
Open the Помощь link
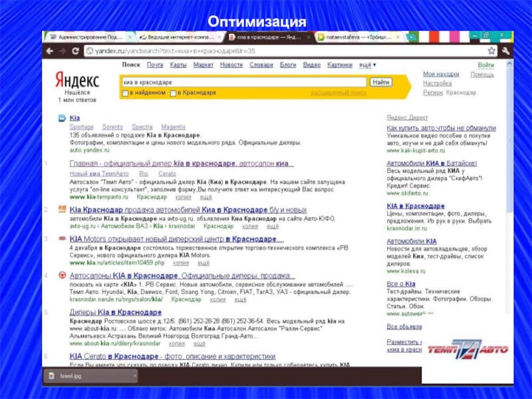point(482,74)
